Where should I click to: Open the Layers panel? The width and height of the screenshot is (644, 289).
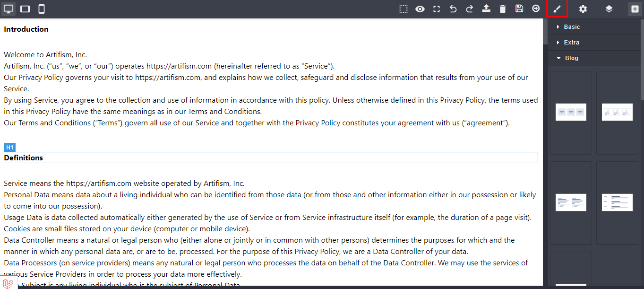pos(609,9)
